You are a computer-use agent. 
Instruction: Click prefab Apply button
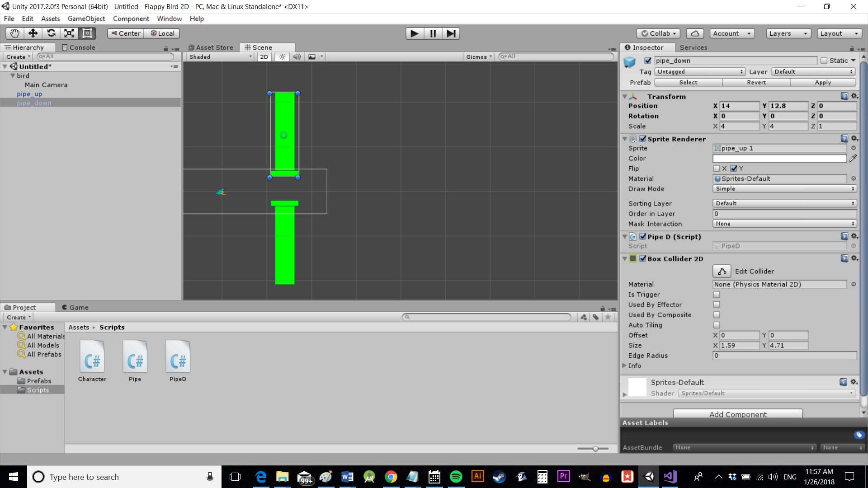coord(823,82)
